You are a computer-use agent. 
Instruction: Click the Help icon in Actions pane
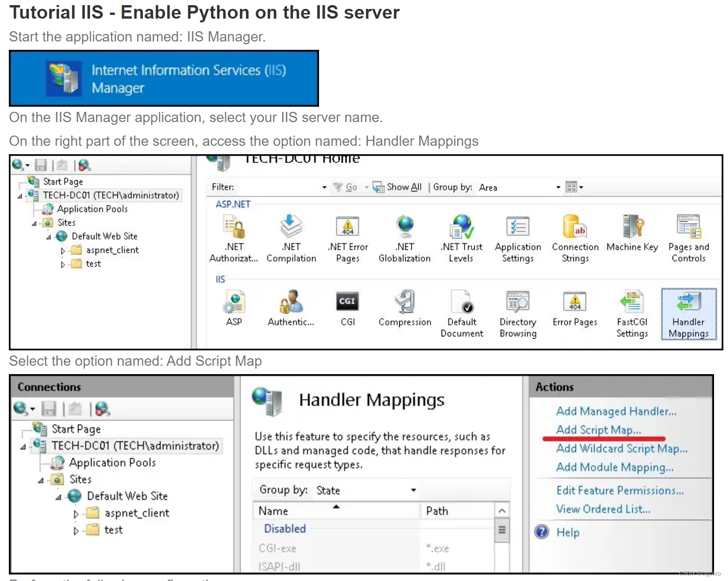(x=542, y=532)
